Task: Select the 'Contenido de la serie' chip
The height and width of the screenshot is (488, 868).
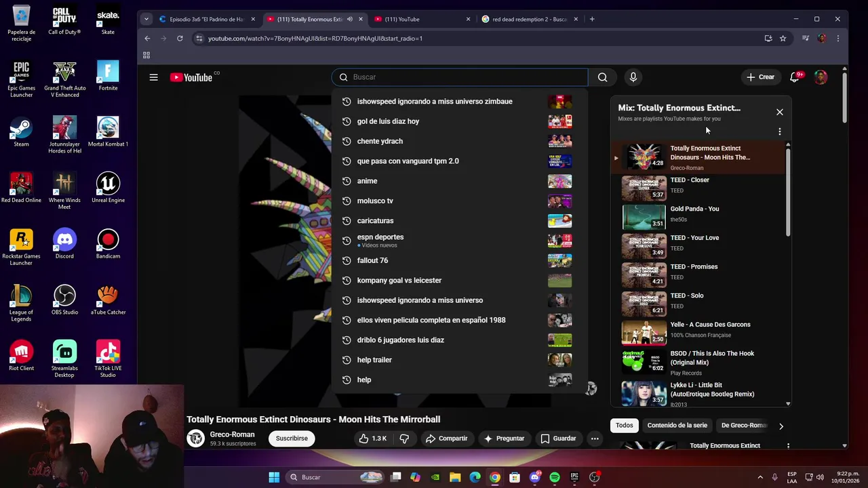Action: (x=677, y=426)
